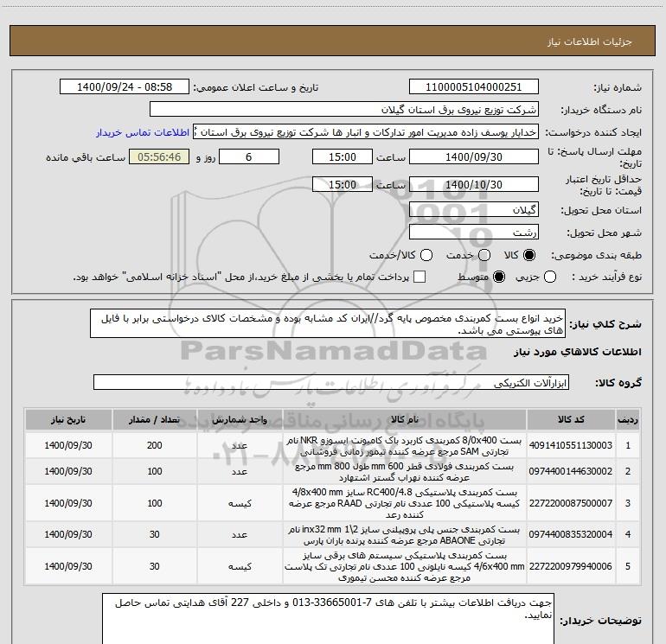Click the delivery city field رشت

pos(474,233)
